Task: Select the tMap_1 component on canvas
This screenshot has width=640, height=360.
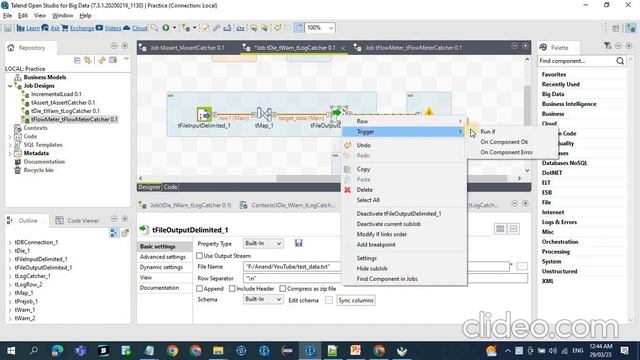Action: point(264,115)
